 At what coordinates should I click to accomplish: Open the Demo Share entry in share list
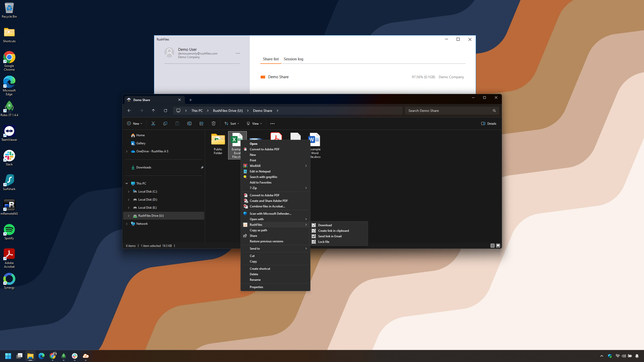(278, 77)
